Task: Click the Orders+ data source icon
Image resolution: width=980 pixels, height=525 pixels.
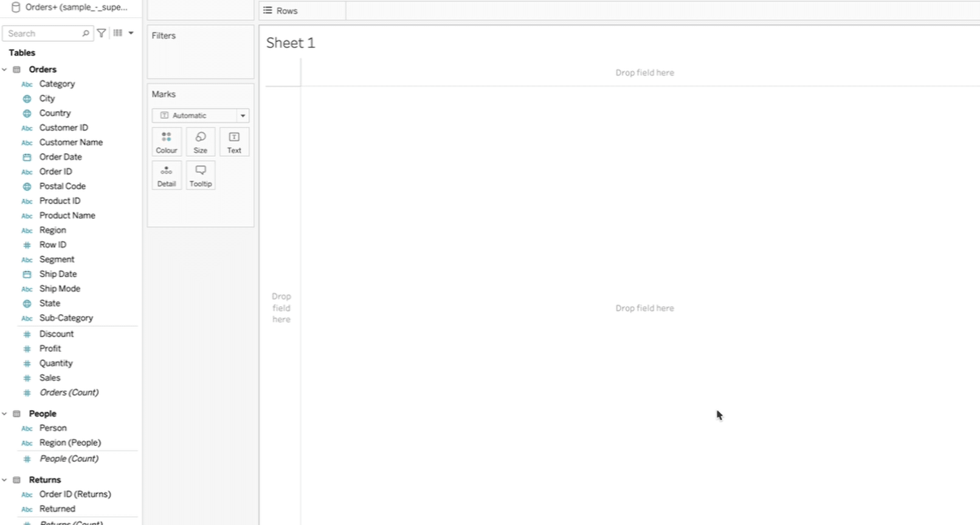Action: 16,7
